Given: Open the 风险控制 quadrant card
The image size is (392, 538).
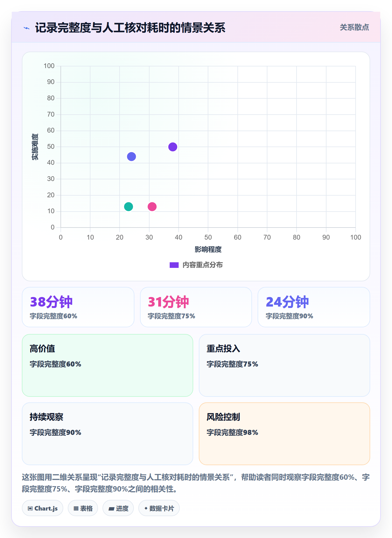Looking at the screenshot, I should 284,434.
